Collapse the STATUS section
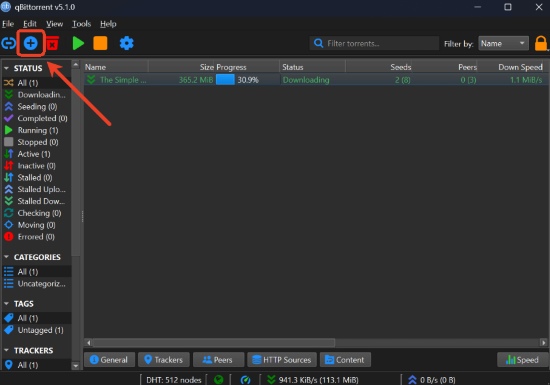The image size is (550, 385). pyautogui.click(x=6, y=68)
